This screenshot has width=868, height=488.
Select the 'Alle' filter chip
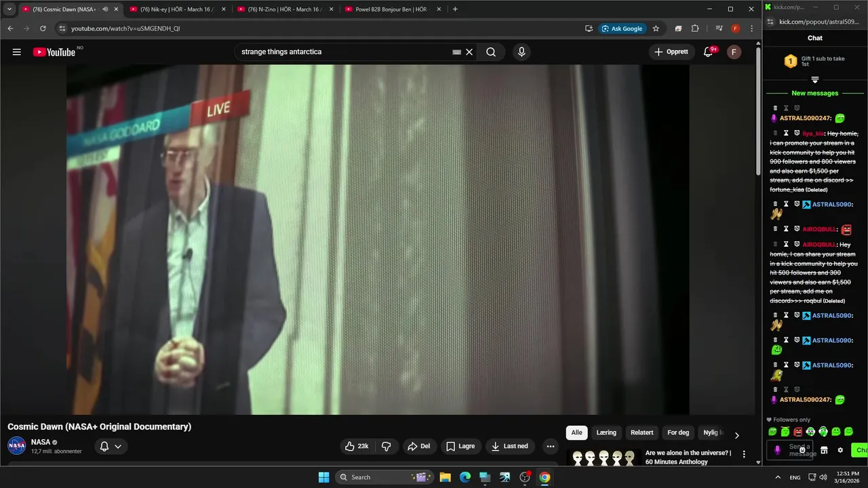point(576,432)
